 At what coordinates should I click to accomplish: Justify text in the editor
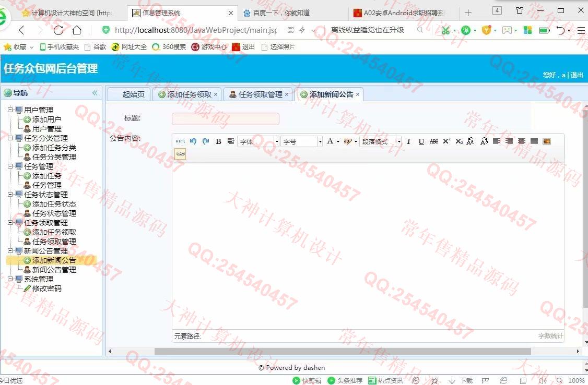[x=534, y=141]
